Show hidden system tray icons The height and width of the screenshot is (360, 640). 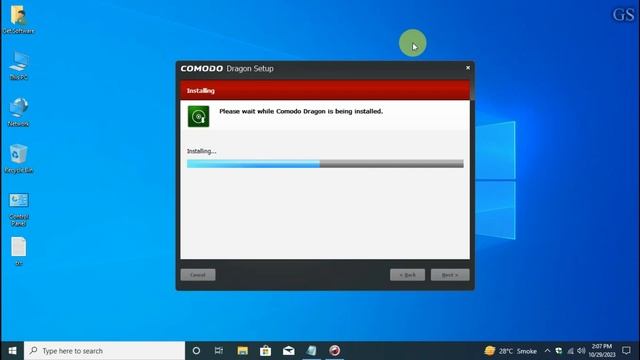[547, 351]
